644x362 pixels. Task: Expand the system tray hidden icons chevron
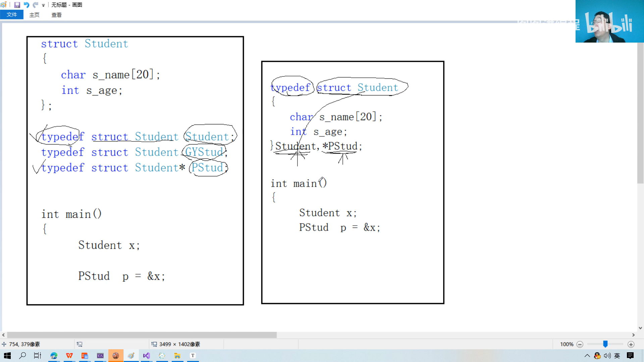tap(587, 356)
